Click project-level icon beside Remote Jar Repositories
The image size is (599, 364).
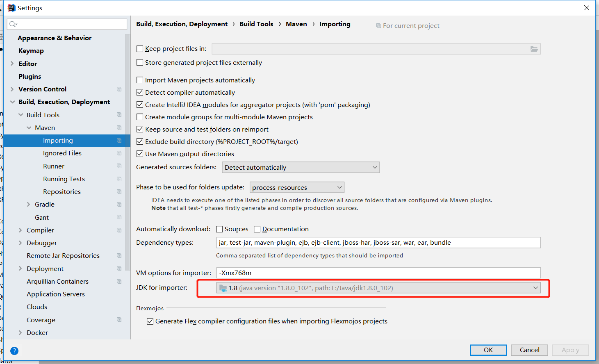[119, 255]
